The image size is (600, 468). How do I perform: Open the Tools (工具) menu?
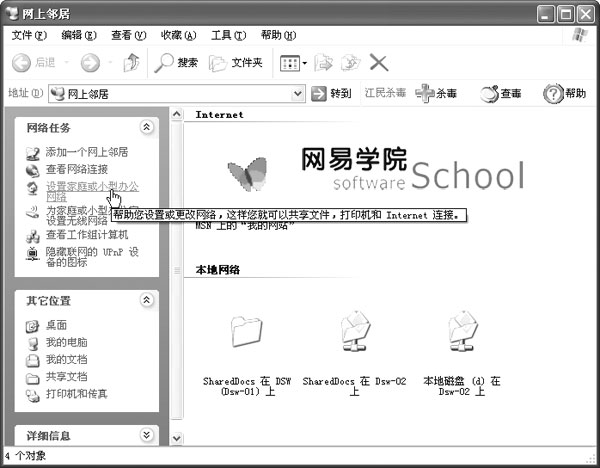[228, 36]
